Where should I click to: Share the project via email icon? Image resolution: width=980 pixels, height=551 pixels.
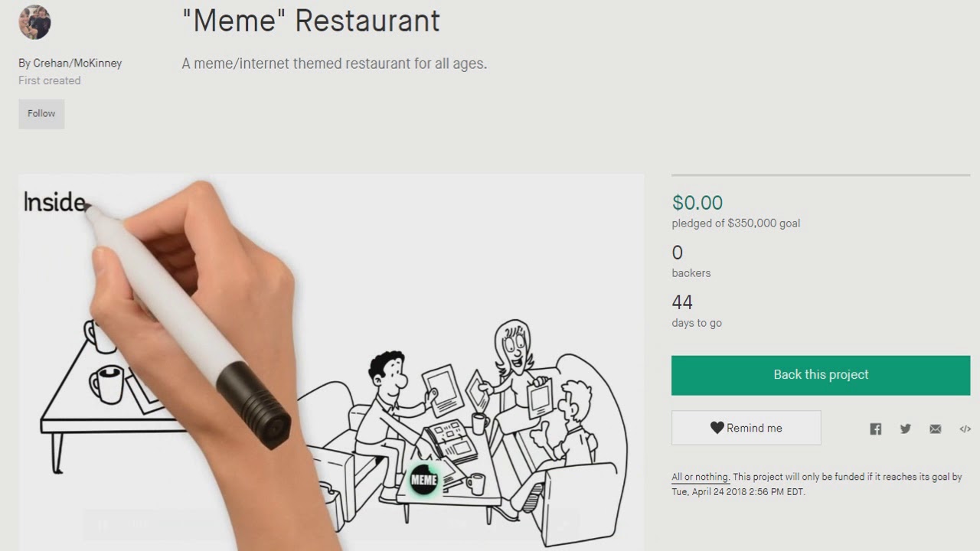936,429
